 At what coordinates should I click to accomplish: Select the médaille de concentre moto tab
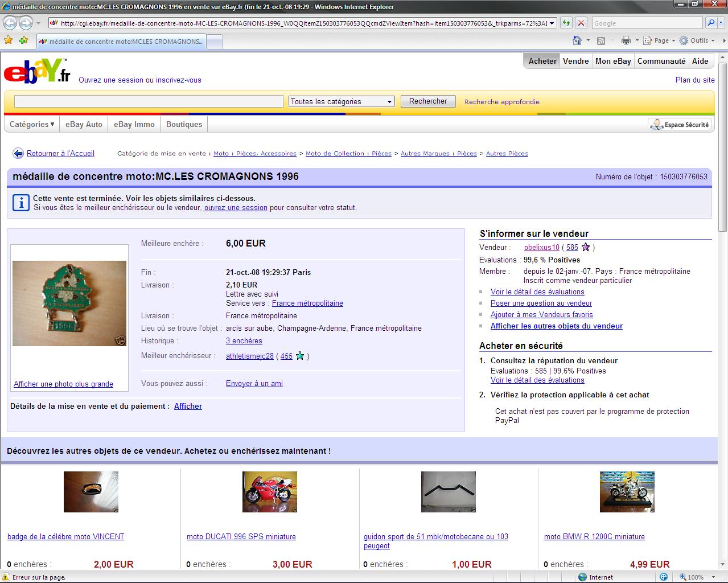click(120, 42)
